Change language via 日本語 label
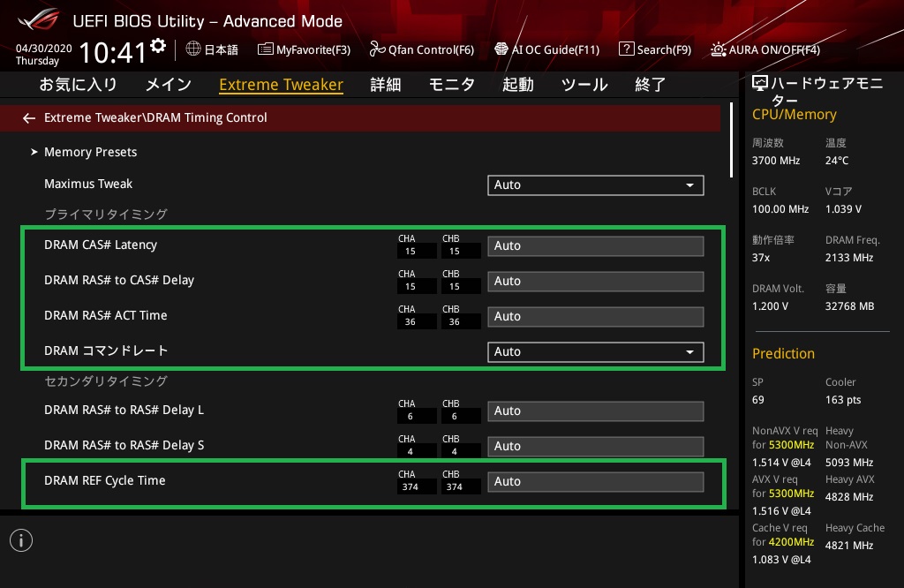The image size is (904, 588). [x=222, y=49]
